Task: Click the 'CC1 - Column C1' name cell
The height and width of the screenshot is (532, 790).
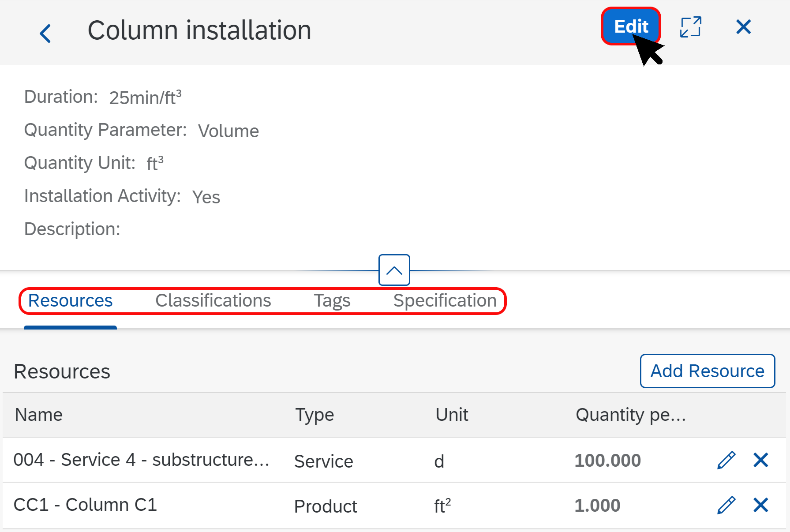Action: [x=85, y=505]
